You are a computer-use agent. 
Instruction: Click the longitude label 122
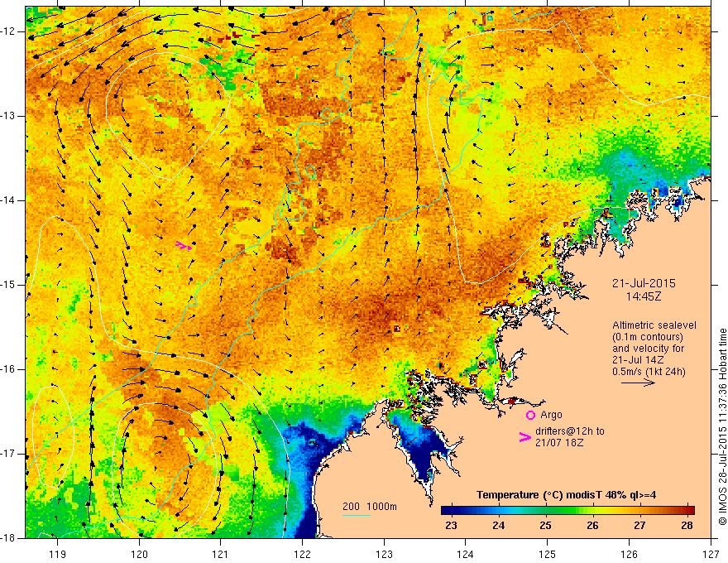tap(302, 554)
